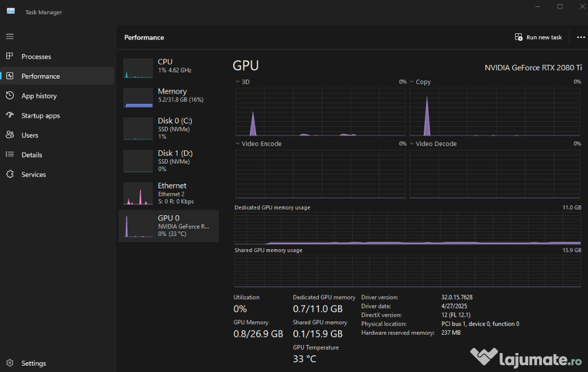The image size is (588, 372).
Task: Click the Task Manager app icon
Action: click(x=10, y=11)
